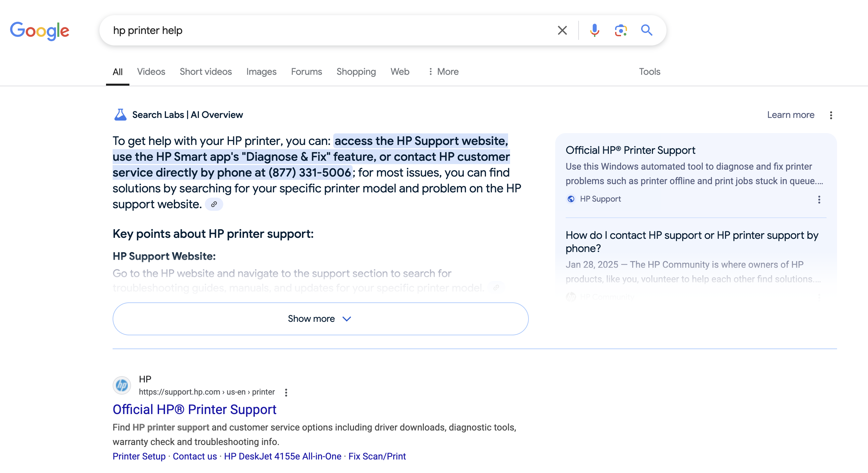This screenshot has width=868, height=473.
Task: Switch to the Videos tab
Action: (151, 72)
